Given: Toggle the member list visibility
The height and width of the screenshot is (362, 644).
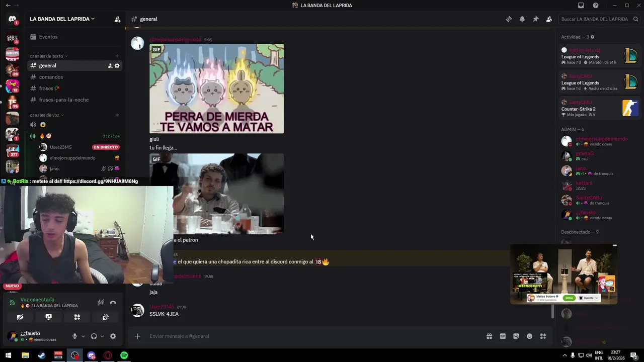Looking at the screenshot, I should [549, 19].
